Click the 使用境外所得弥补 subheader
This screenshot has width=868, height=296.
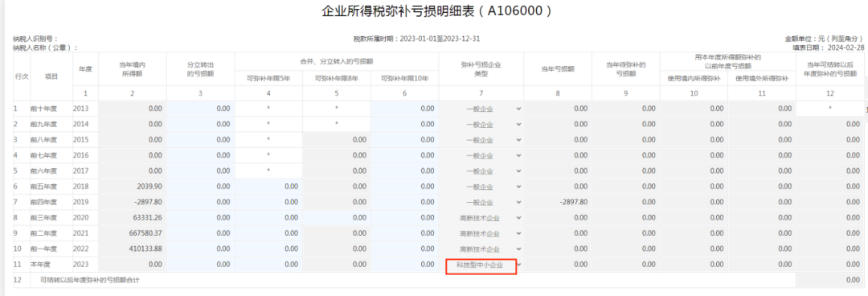pos(762,78)
